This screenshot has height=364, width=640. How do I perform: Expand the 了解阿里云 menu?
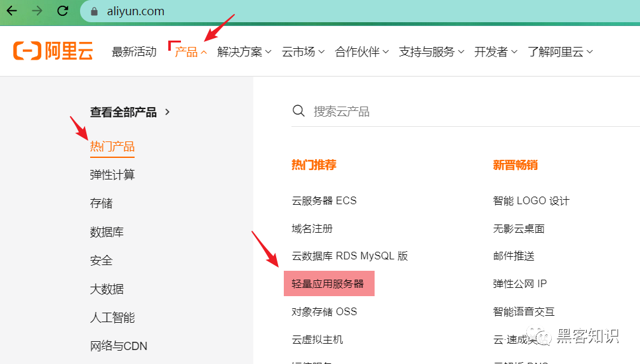point(560,52)
